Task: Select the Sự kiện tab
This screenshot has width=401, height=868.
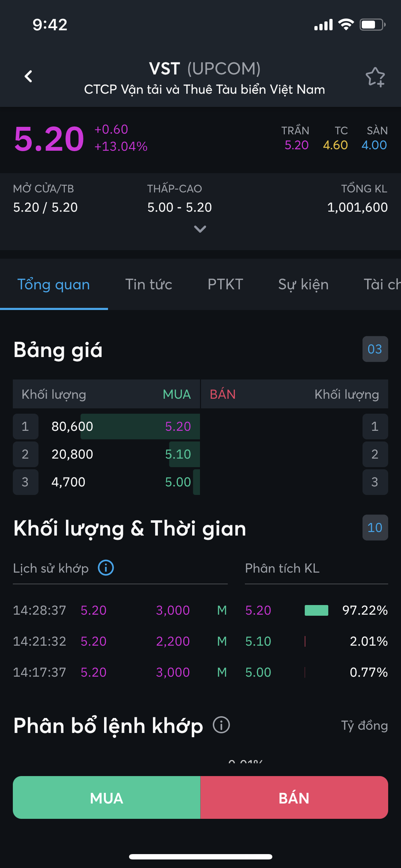Action: (x=303, y=285)
